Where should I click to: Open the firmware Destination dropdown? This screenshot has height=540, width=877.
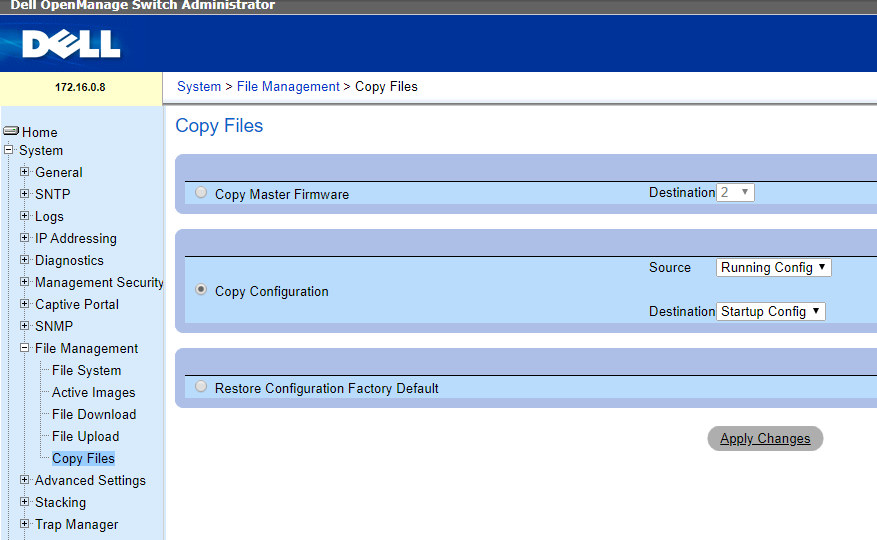coord(735,192)
